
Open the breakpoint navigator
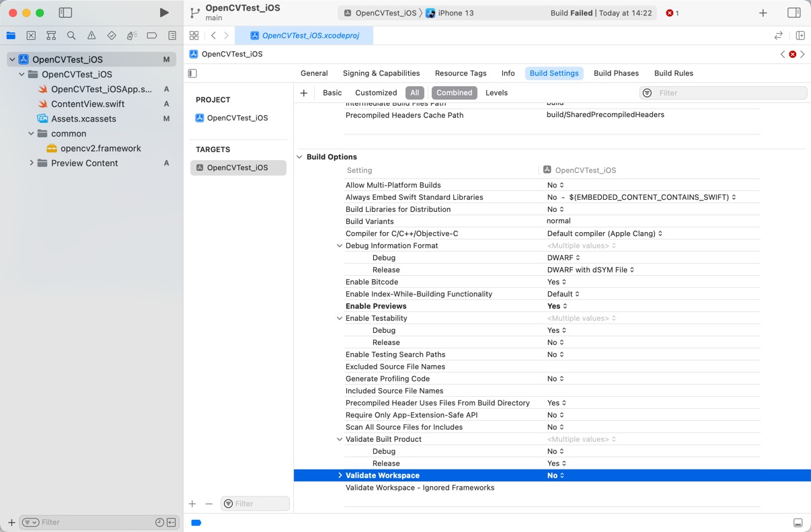(x=152, y=36)
